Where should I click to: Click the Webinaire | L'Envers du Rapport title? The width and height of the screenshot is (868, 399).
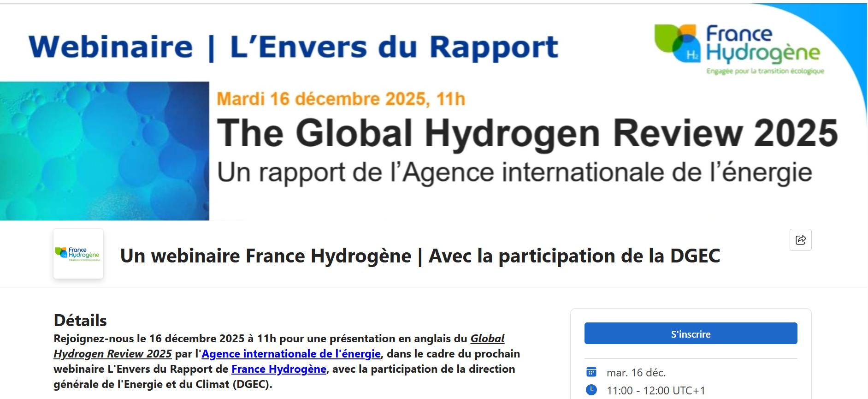(293, 47)
